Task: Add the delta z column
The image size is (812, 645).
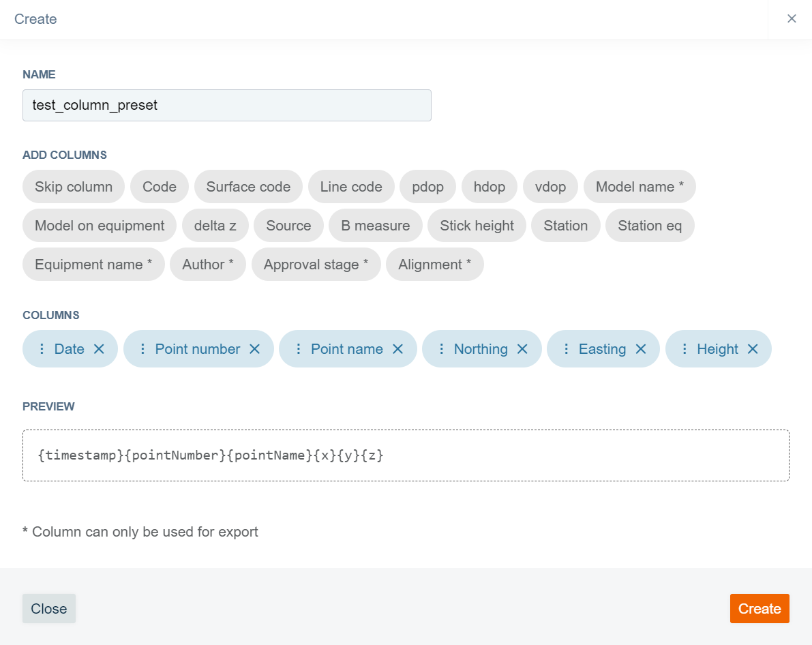Action: (x=215, y=226)
